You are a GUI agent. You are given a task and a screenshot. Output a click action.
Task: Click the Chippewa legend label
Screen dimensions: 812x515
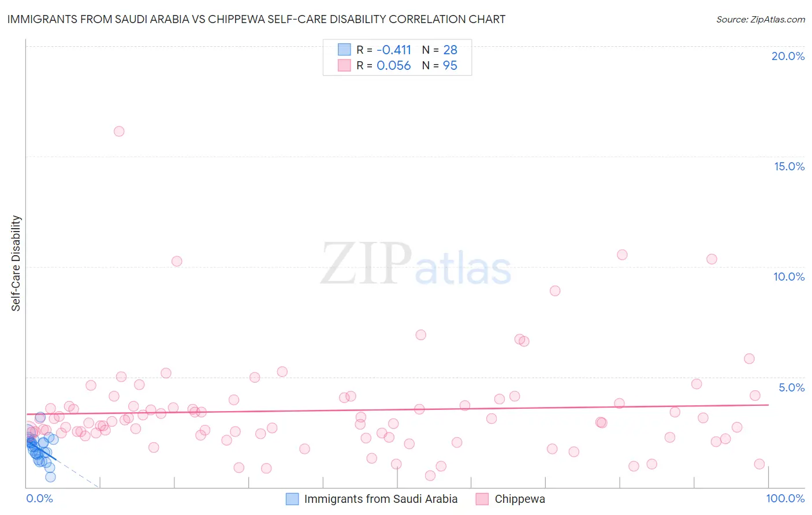(x=520, y=499)
